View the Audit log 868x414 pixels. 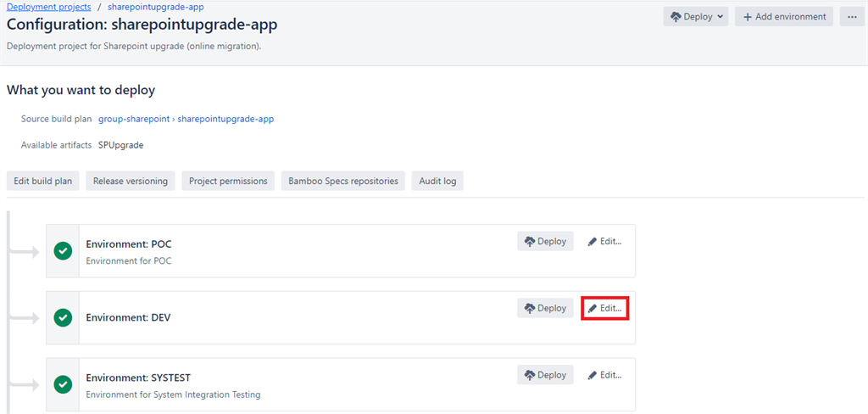[437, 181]
